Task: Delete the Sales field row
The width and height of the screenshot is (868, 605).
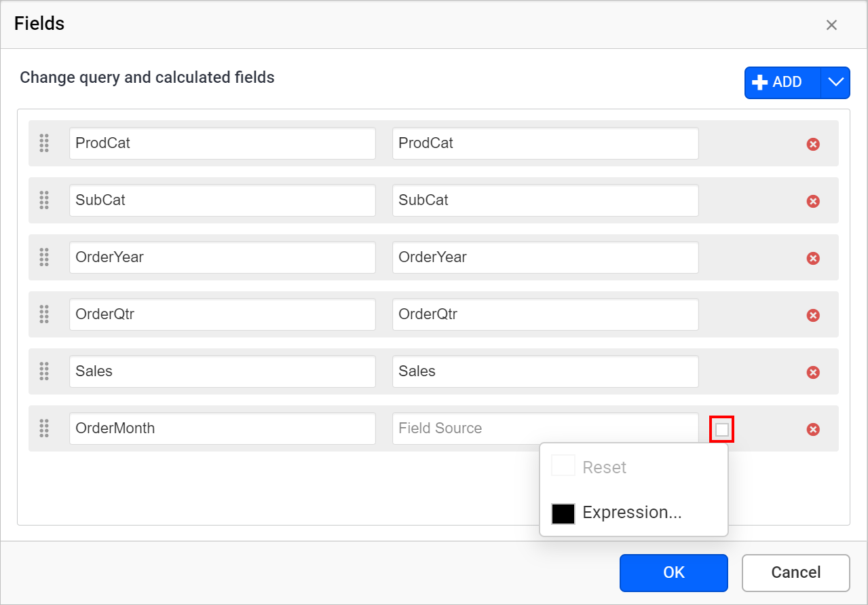Action: tap(813, 372)
